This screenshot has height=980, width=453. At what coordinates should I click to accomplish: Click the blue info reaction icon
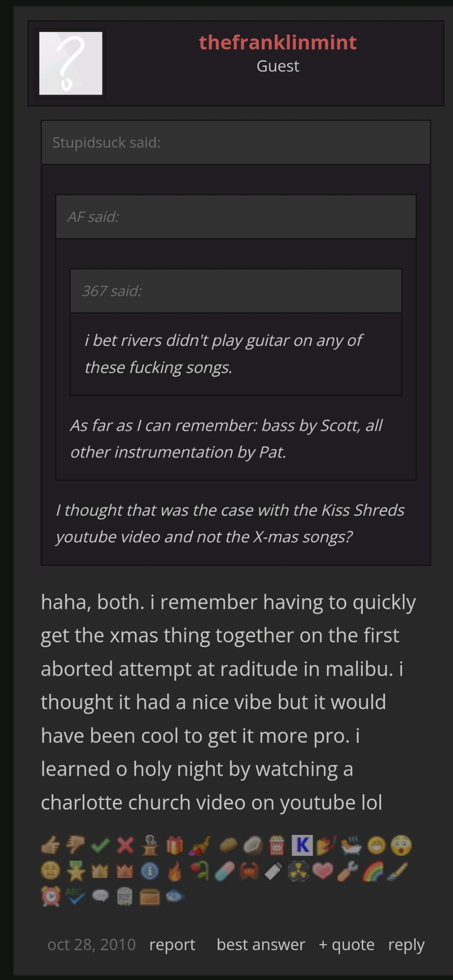pyautogui.click(x=150, y=871)
